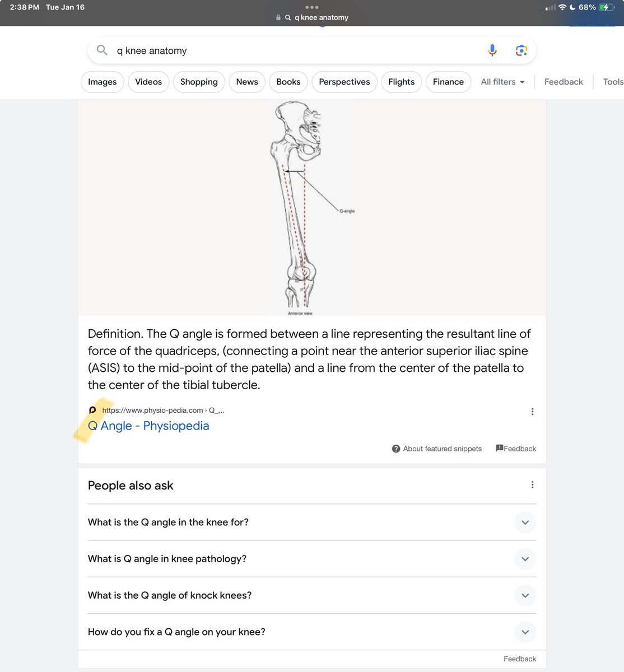Switch to the Books tab

(x=288, y=82)
